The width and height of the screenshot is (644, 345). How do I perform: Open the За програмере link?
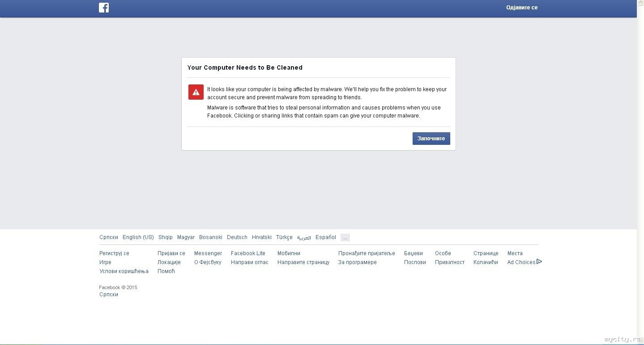[358, 262]
